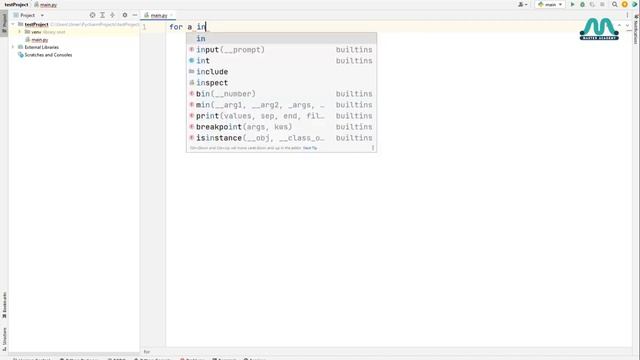Collapse the testProject root folder
The width and height of the screenshot is (640, 360).
pyautogui.click(x=13, y=24)
